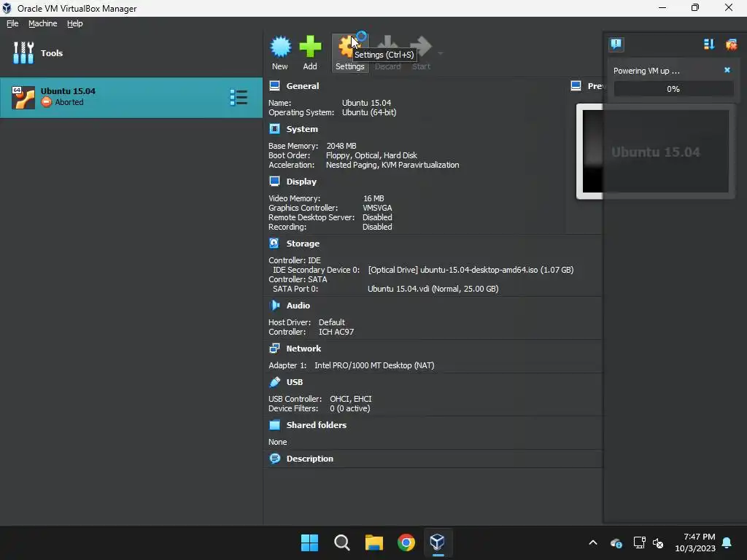
Task: Open the taskbar clock showing 7:47 PM
Action: 695,542
